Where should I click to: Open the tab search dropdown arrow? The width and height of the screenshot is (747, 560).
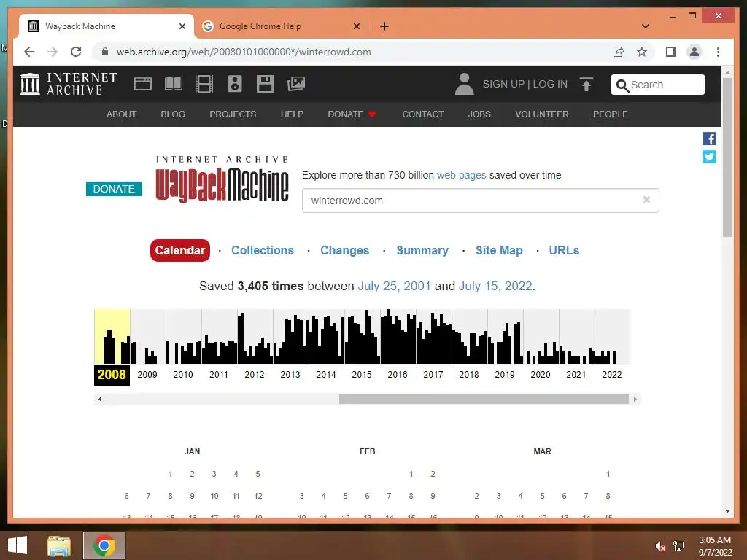pyautogui.click(x=646, y=26)
